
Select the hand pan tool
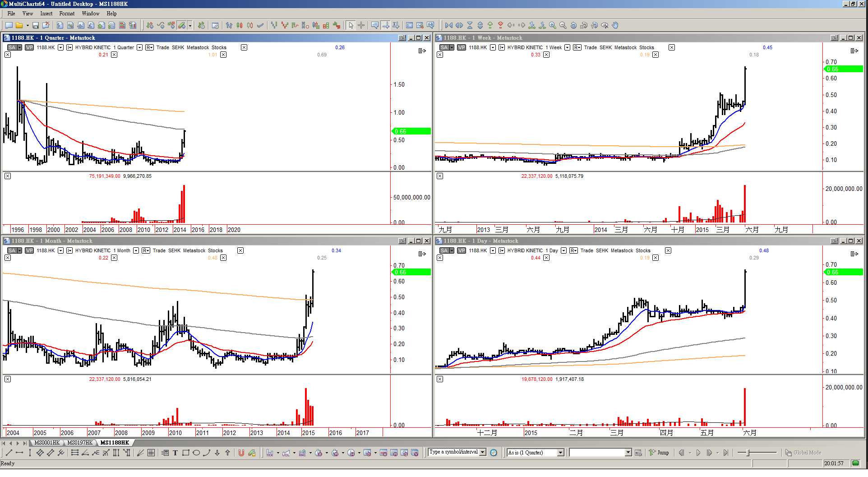[x=615, y=25]
